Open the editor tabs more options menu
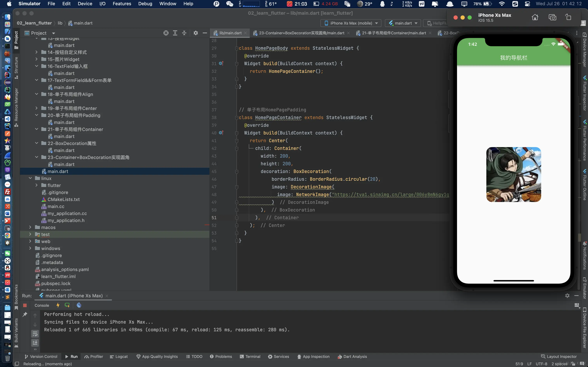The image size is (588, 367). click(577, 33)
